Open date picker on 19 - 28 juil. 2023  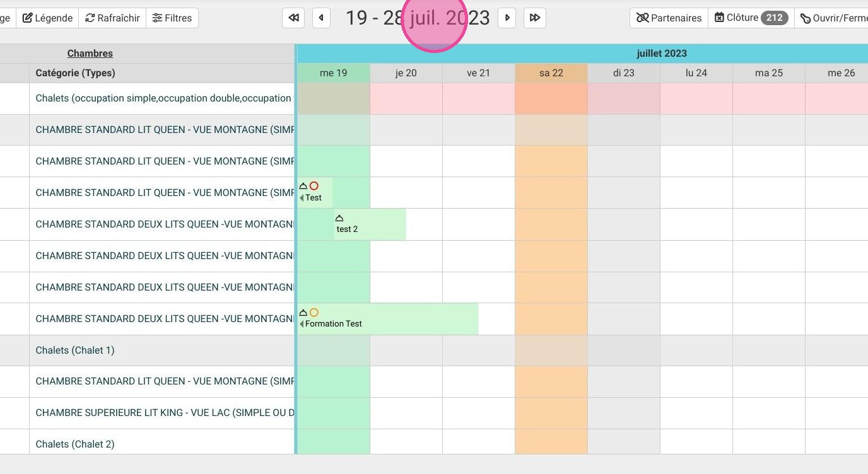coord(417,18)
